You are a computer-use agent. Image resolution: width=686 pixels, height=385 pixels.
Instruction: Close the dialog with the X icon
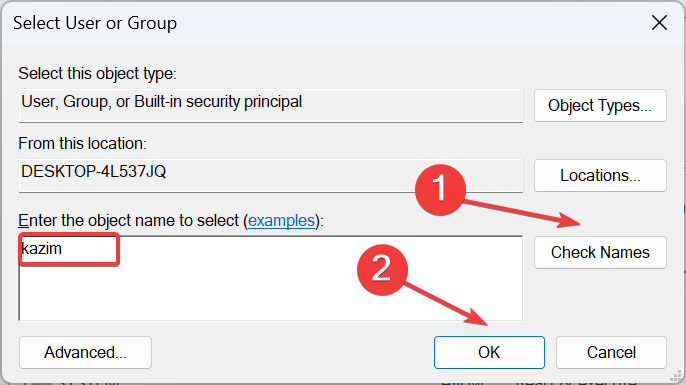[659, 23]
